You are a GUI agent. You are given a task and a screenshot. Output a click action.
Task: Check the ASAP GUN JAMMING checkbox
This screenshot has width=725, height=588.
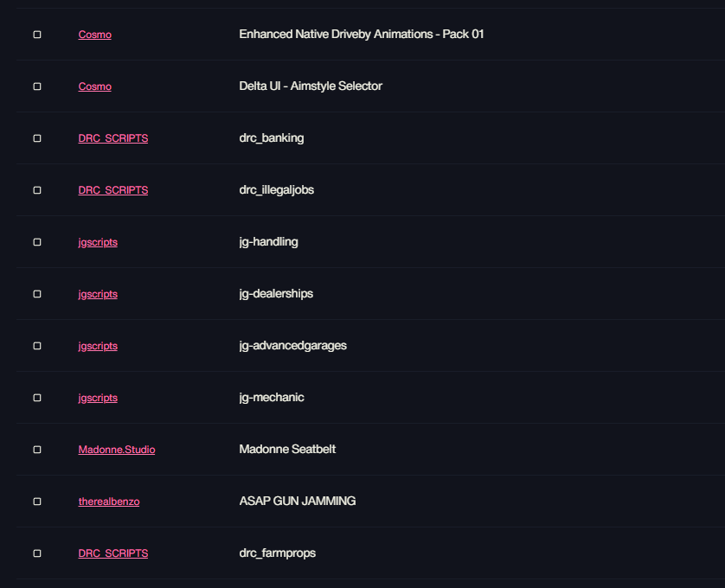37,502
